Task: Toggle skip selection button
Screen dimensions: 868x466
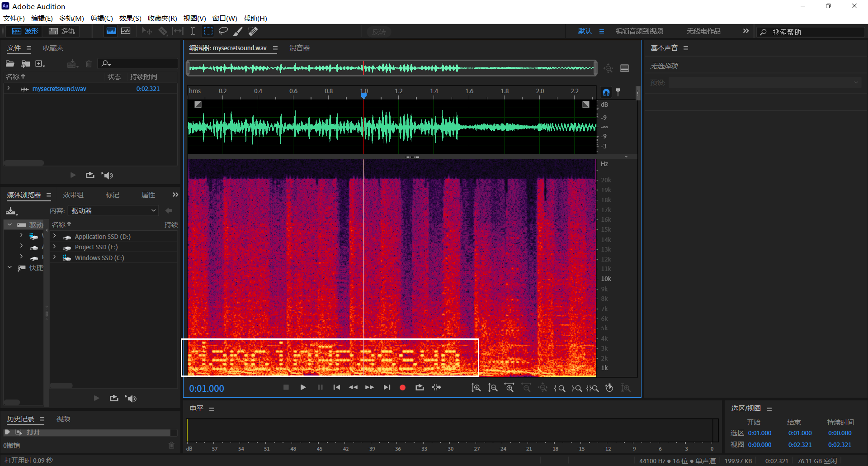Action: pos(436,388)
